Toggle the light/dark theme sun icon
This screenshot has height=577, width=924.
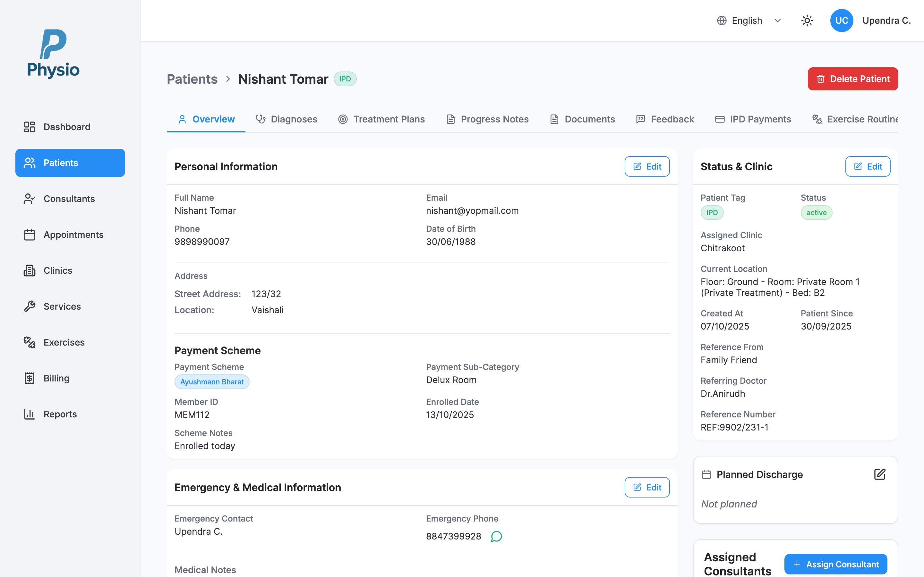pos(807,21)
